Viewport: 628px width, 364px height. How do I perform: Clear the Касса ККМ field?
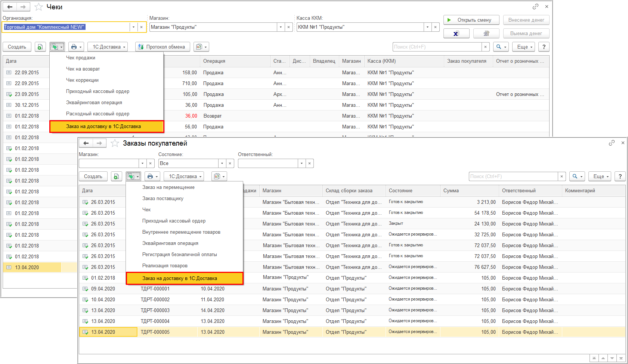[x=435, y=27]
